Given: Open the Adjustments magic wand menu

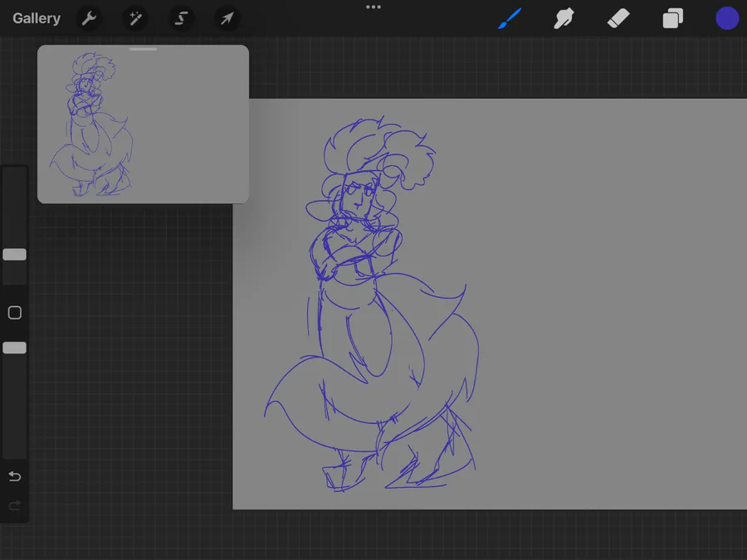Looking at the screenshot, I should click(x=135, y=18).
